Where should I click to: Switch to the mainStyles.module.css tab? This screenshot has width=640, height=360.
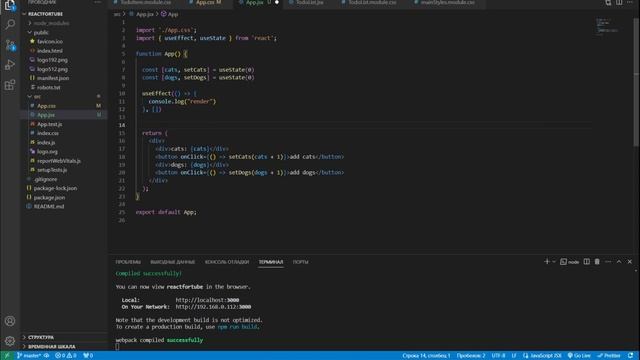point(448,2)
